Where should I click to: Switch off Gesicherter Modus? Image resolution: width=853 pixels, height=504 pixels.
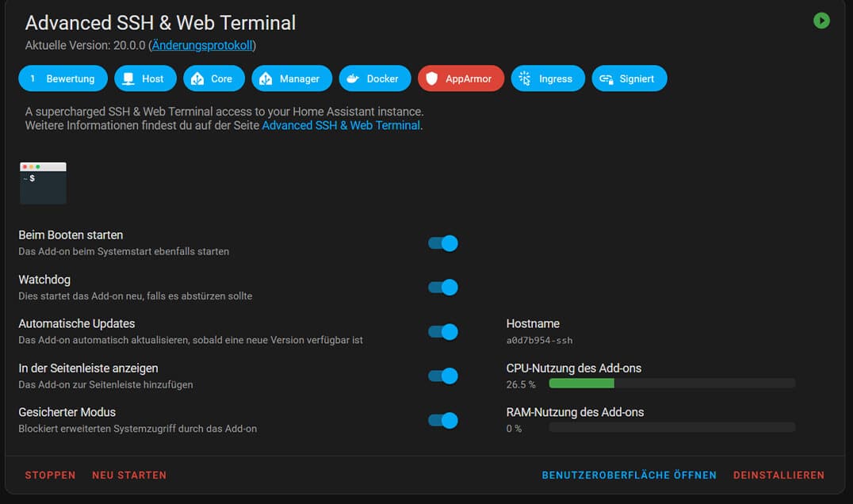[443, 421]
